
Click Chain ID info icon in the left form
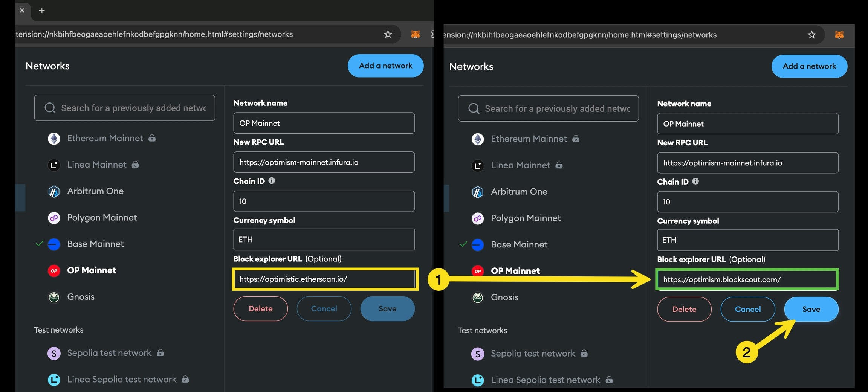[x=272, y=181]
